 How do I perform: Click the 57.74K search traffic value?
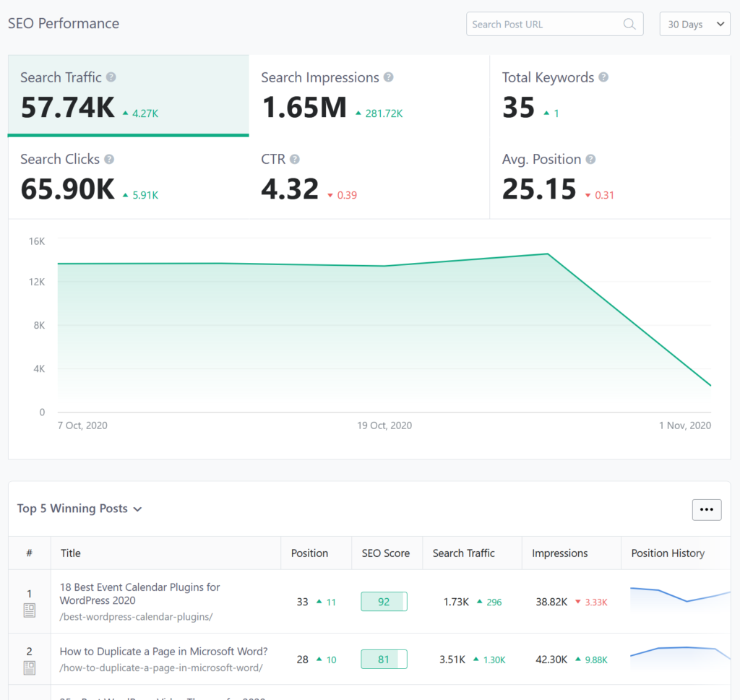[67, 108]
